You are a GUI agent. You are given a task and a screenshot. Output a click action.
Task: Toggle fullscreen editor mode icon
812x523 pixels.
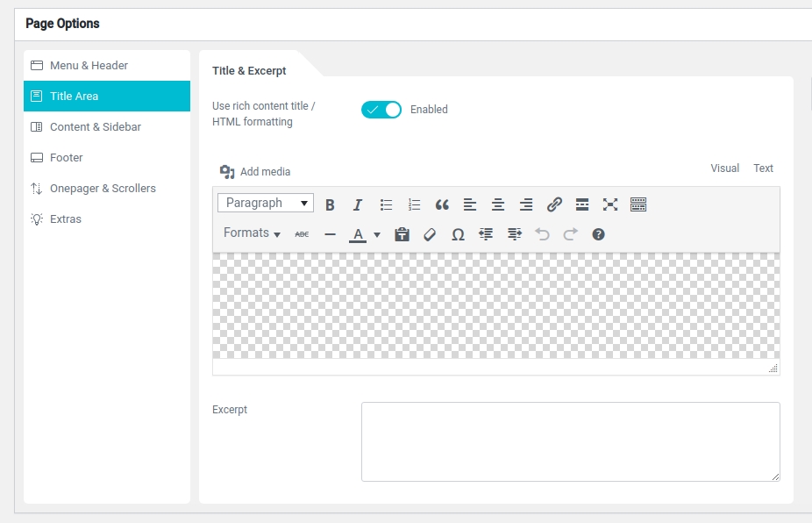[x=610, y=204]
